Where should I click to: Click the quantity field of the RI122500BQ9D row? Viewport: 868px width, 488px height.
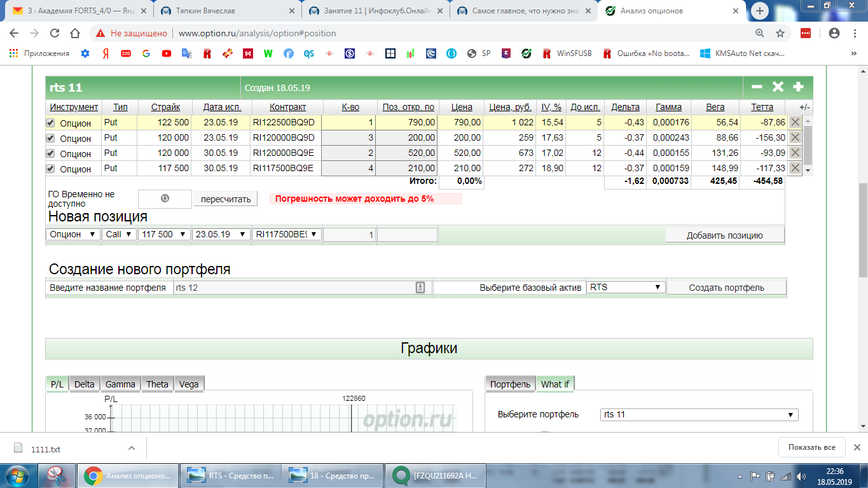[x=349, y=122]
